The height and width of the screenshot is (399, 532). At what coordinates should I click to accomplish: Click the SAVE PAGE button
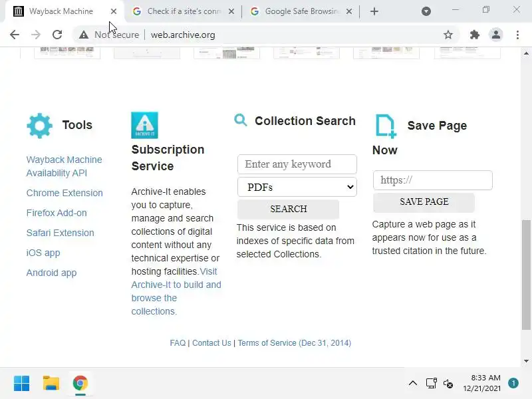tap(424, 202)
